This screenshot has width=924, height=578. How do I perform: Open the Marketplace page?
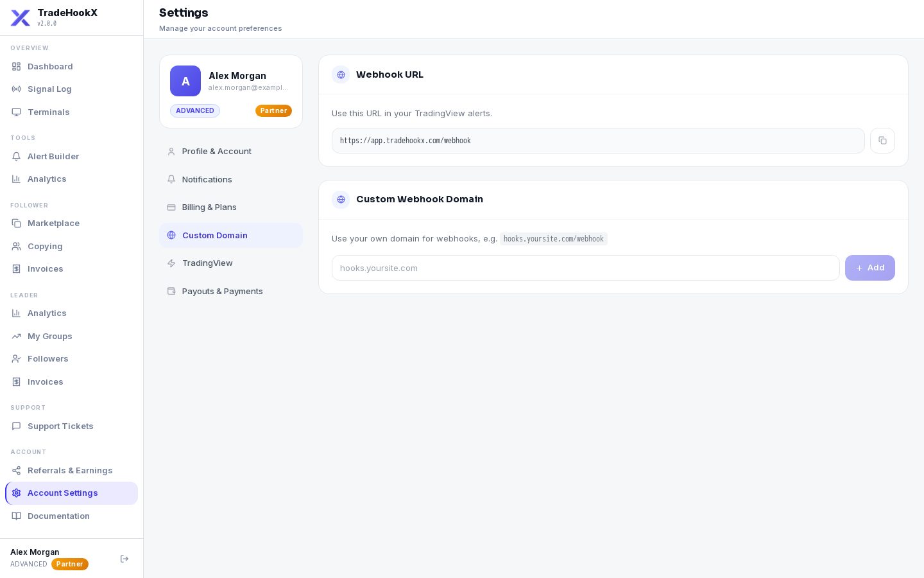pos(71,223)
